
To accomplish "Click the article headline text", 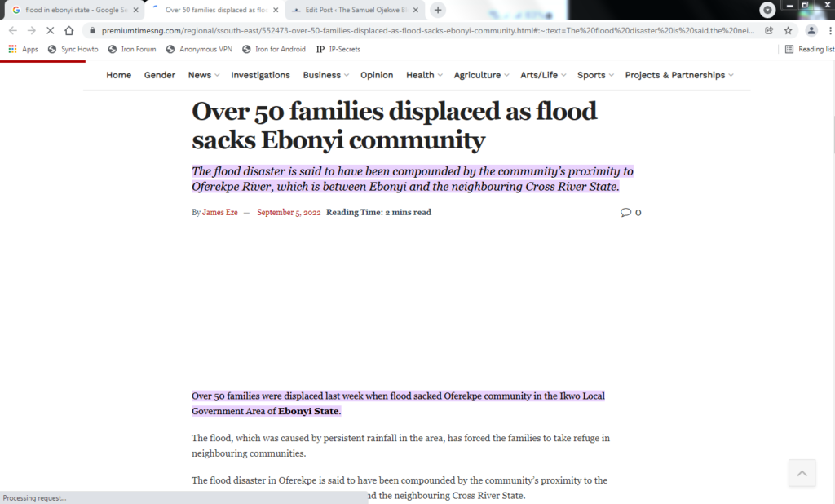I will tap(394, 126).
